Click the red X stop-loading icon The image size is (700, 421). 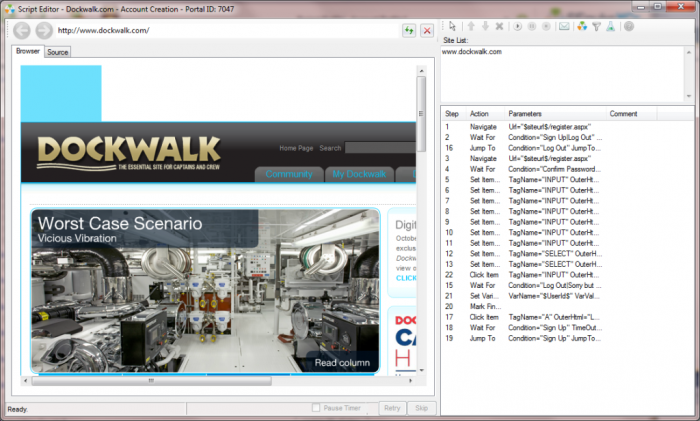click(427, 30)
